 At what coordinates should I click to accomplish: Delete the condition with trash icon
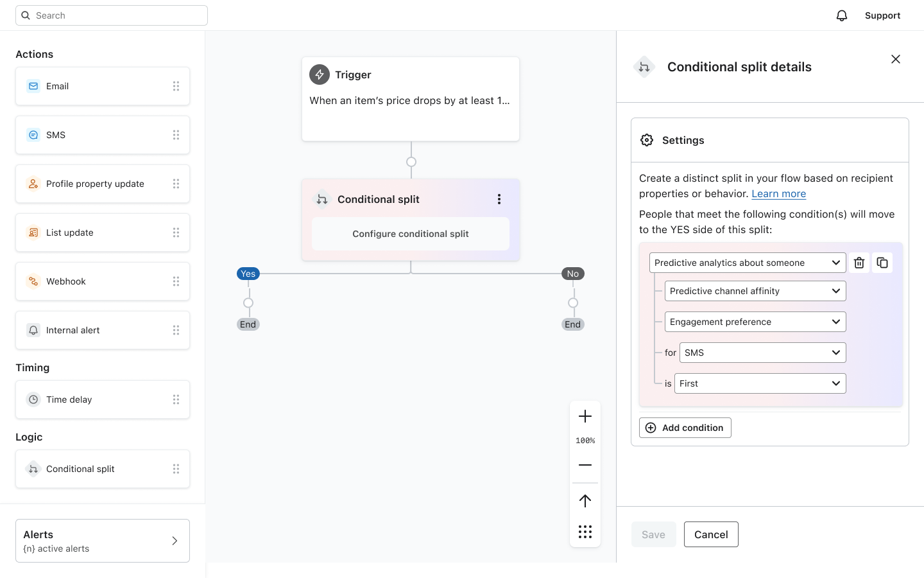click(859, 263)
